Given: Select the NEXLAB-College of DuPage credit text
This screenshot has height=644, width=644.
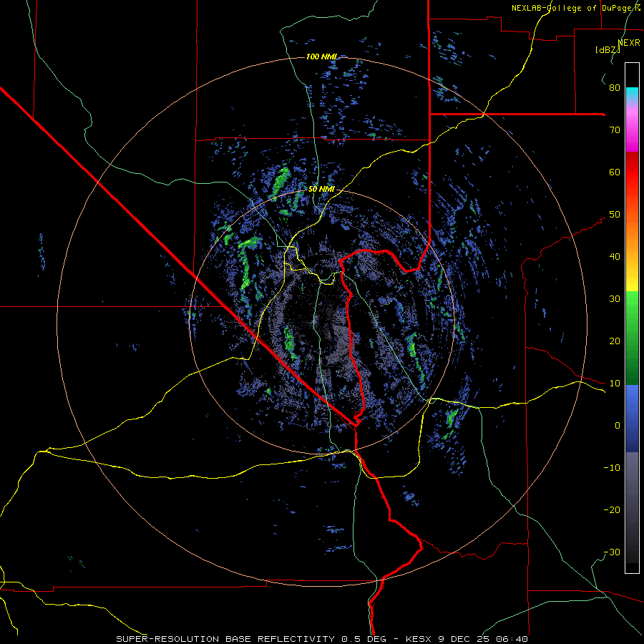Looking at the screenshot, I should (576, 8).
